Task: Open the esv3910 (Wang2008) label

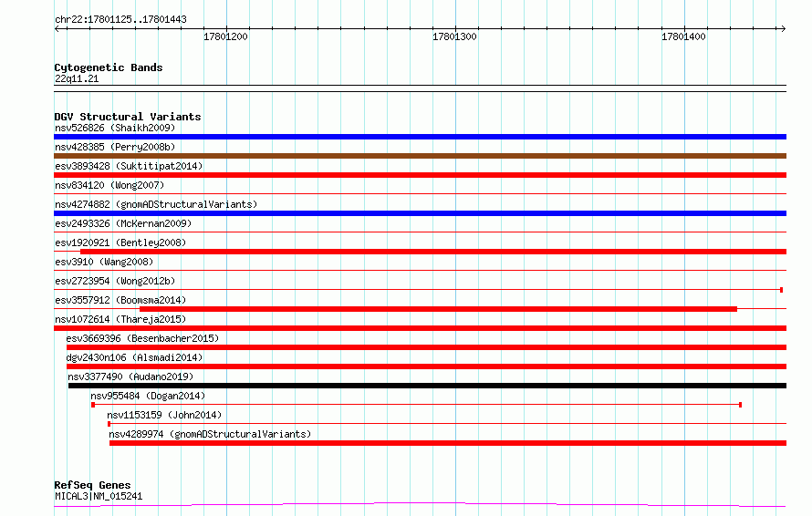Action: [104, 262]
